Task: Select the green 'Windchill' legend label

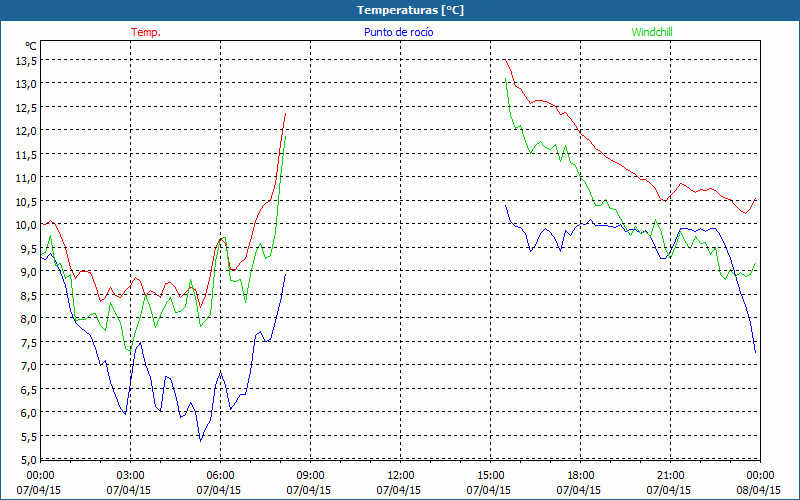Action: coord(652,32)
